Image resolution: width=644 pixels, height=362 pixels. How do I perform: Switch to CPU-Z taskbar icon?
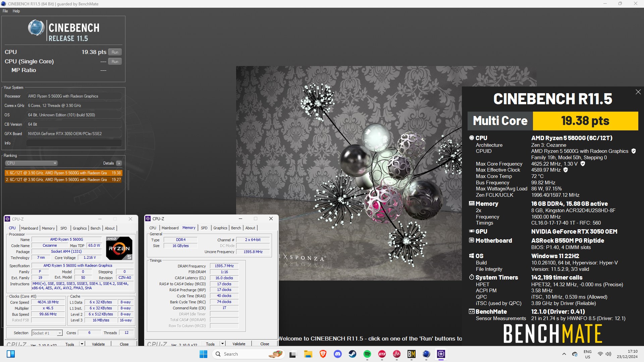441,354
